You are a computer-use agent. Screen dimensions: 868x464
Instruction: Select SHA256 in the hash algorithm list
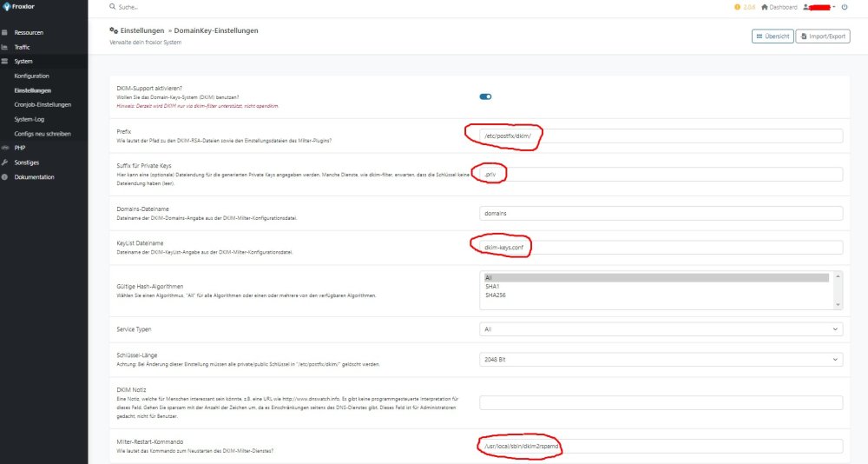495,293
